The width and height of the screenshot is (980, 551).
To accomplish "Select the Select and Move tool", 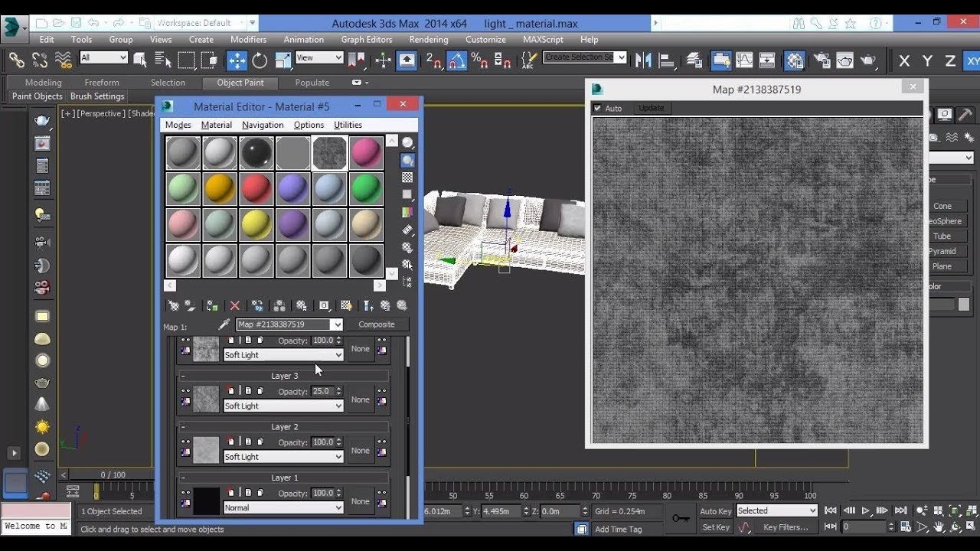I will (237, 60).
